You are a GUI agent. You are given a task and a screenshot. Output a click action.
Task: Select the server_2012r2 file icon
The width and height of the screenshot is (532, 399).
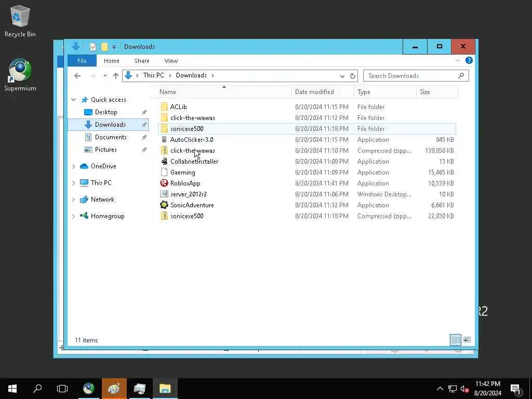tap(164, 194)
